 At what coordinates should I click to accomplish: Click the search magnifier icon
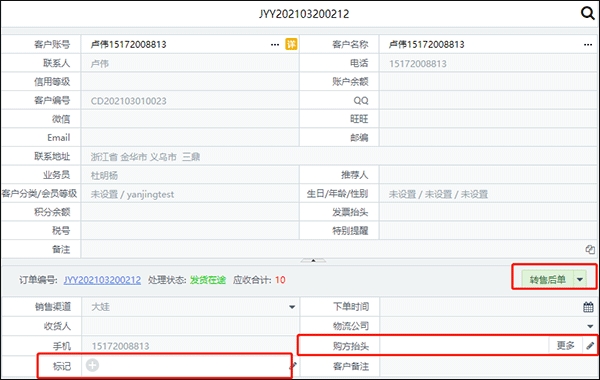587,13
